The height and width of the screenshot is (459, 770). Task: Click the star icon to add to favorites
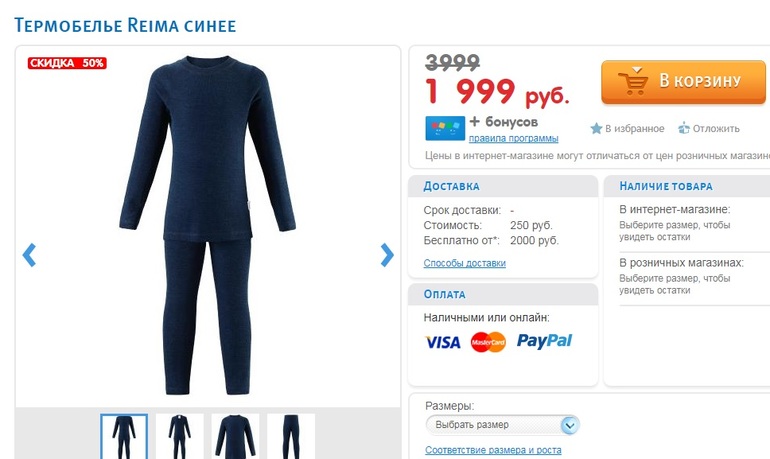click(596, 129)
